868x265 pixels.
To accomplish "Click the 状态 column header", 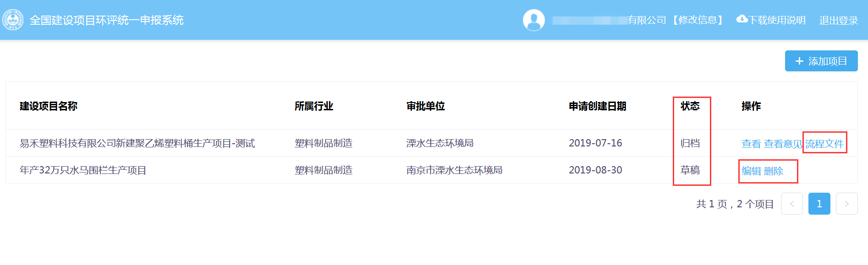I will coord(690,106).
